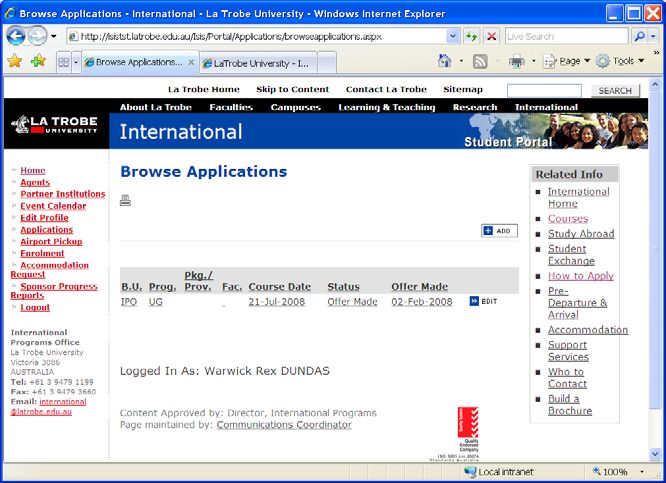Open the 100% zoom level dropdown
This screenshot has width=666, height=483.
click(641, 472)
